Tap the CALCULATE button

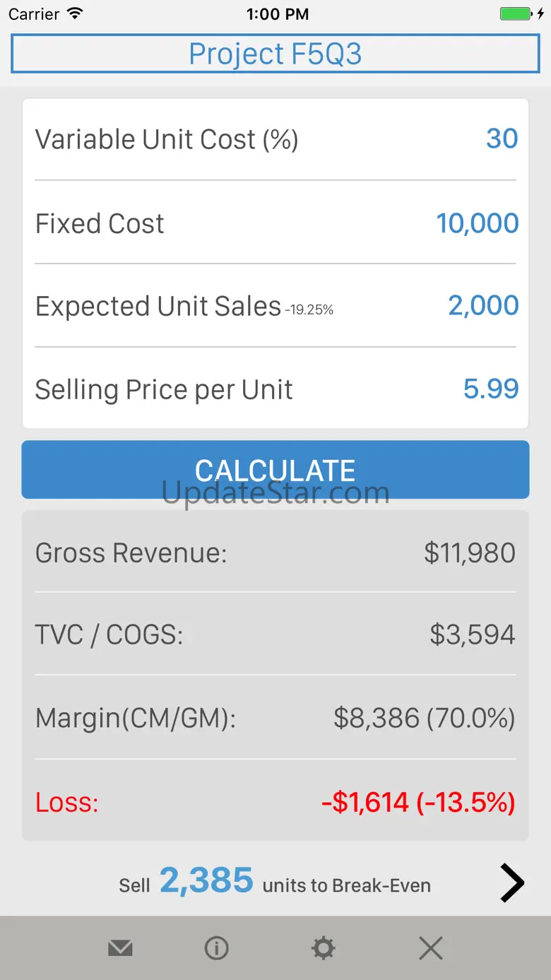pyautogui.click(x=275, y=470)
